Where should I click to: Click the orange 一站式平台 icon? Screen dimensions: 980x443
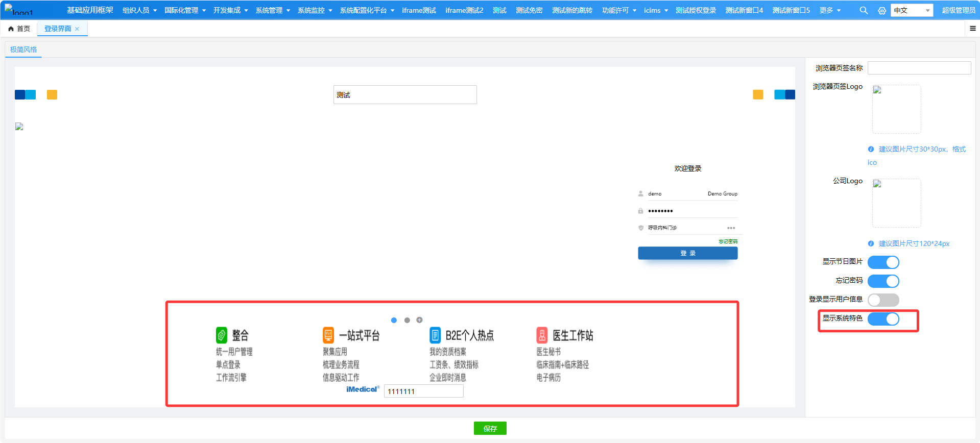[328, 335]
